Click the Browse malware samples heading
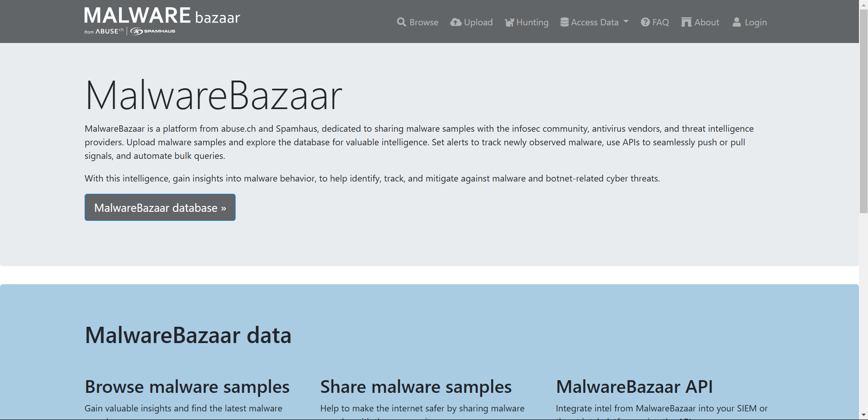The width and height of the screenshot is (868, 420). tap(187, 387)
